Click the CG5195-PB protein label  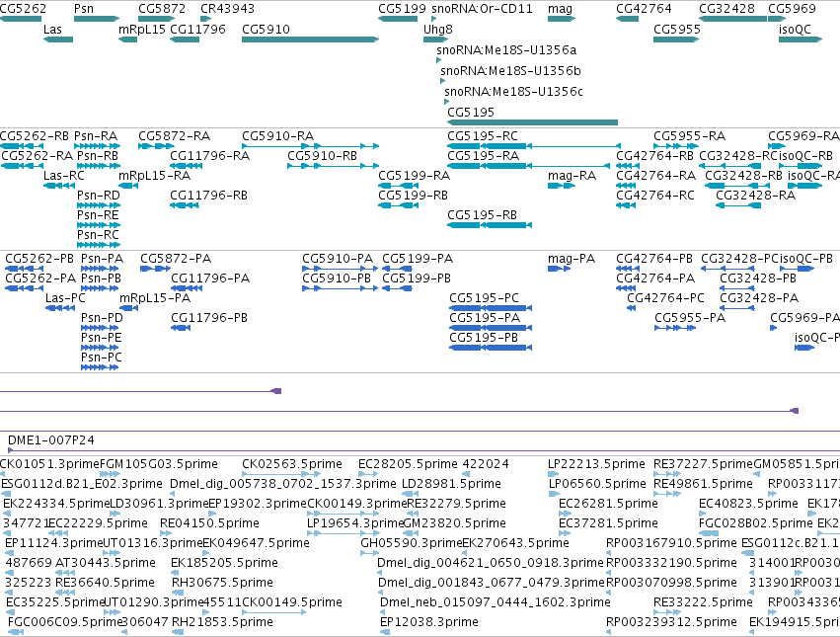click(x=484, y=338)
